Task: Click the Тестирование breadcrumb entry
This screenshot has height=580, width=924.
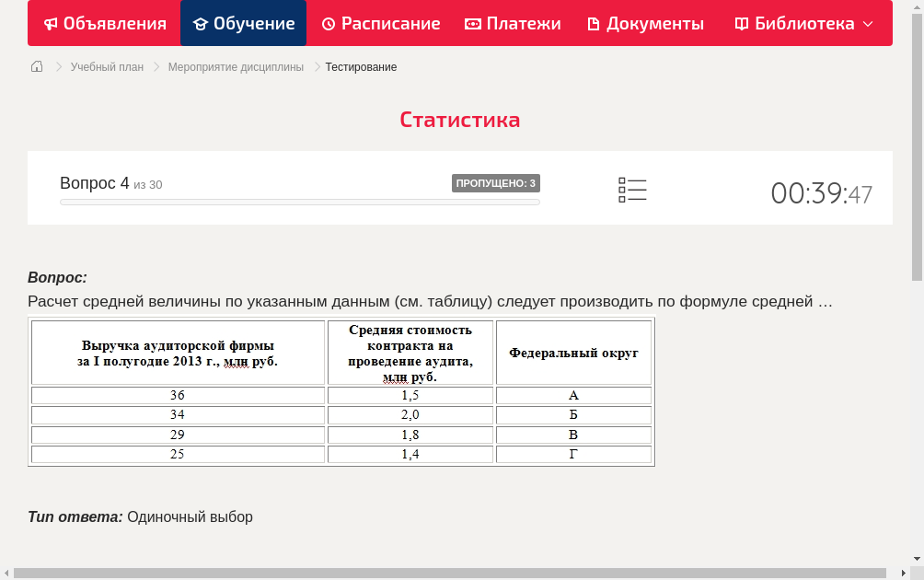Action: pos(360,66)
